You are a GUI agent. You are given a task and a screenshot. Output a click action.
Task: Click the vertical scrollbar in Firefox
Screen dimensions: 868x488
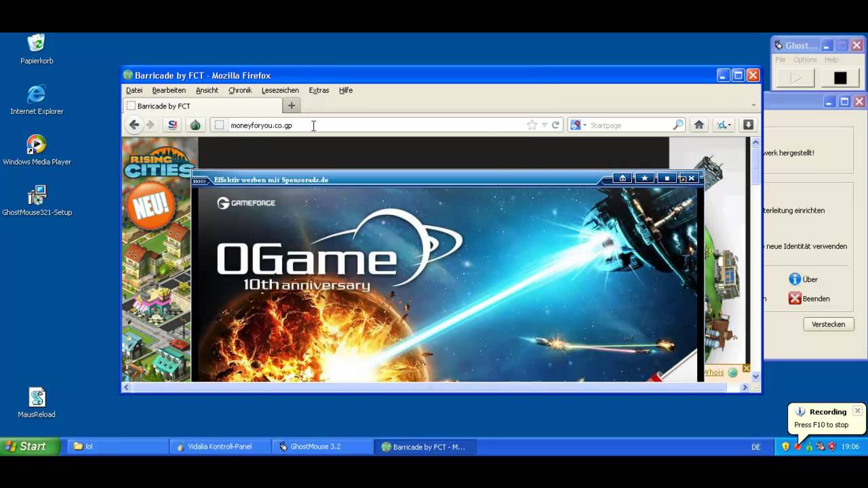(755, 259)
